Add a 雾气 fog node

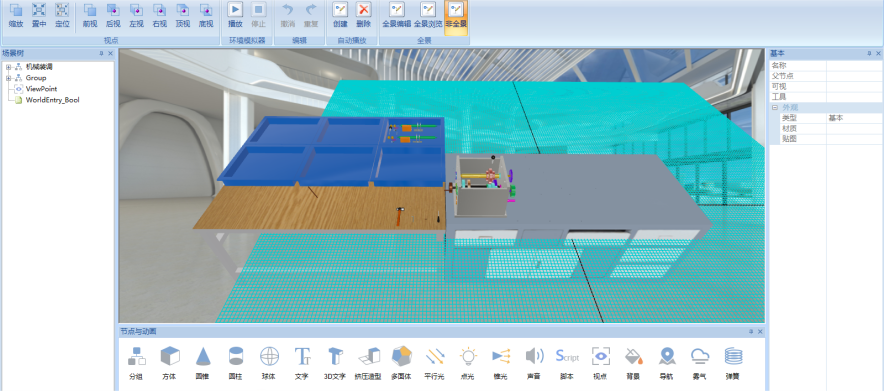click(700, 363)
